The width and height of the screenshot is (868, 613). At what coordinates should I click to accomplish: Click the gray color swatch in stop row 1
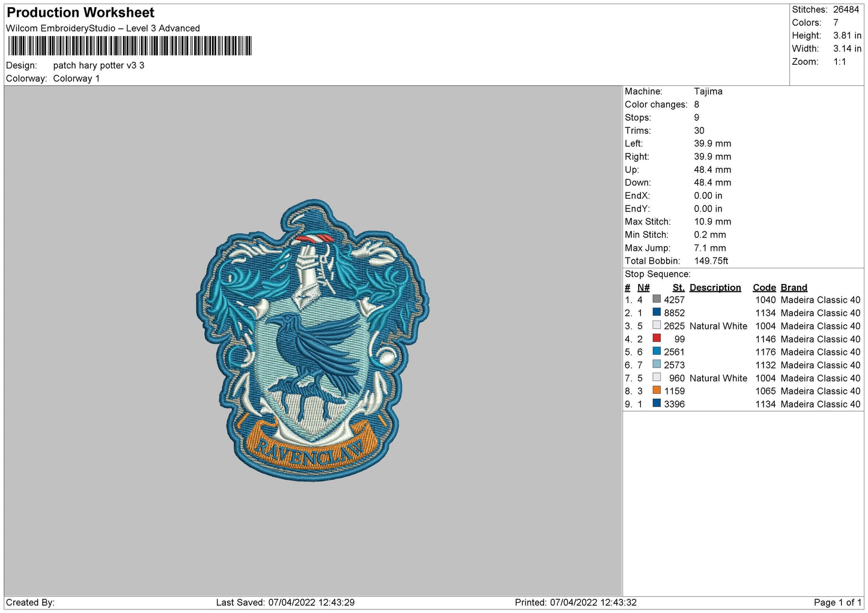tap(657, 300)
